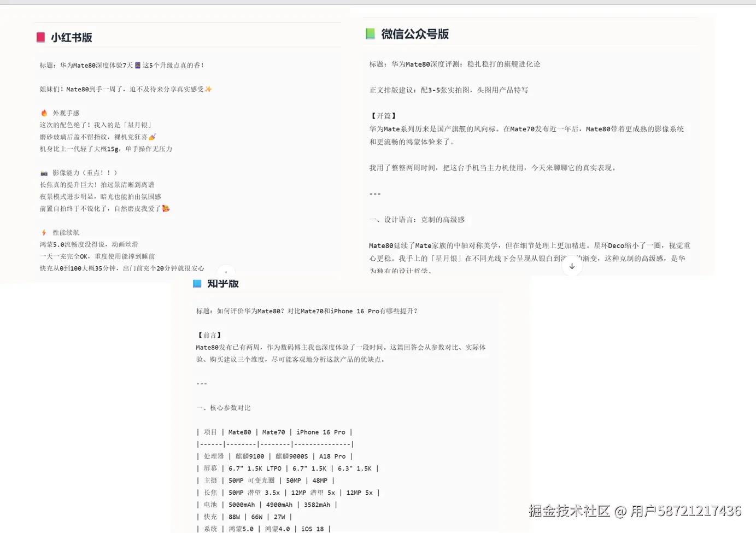
Task: Click the line Mate80延续了Mate家族的中轴对称美学
Action: [530, 245]
